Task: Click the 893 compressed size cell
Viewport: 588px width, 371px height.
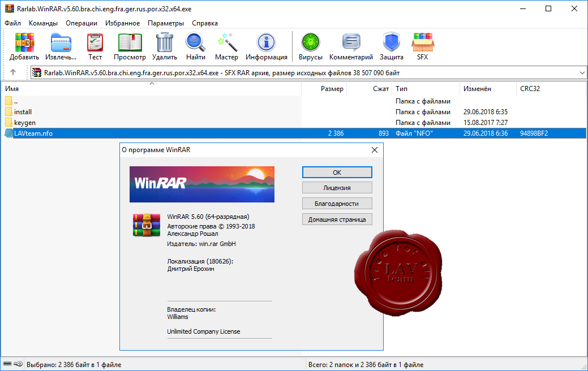Action: [384, 133]
